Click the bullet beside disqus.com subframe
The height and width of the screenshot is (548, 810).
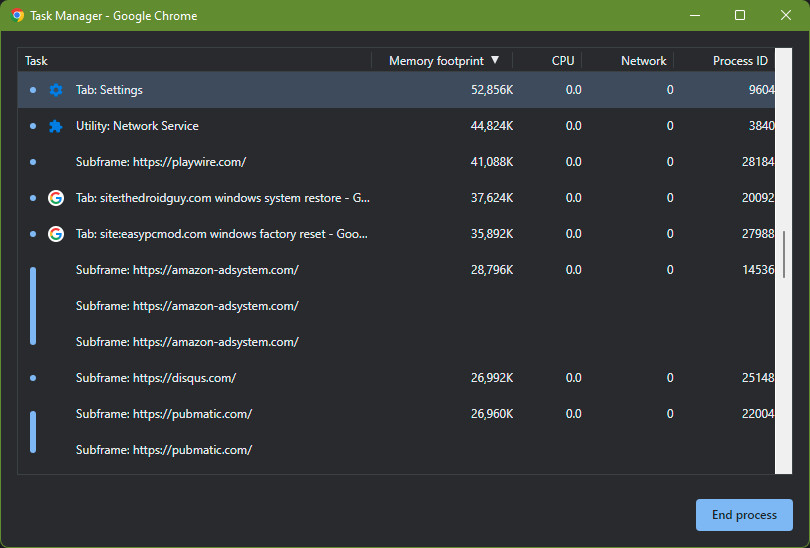pos(33,378)
